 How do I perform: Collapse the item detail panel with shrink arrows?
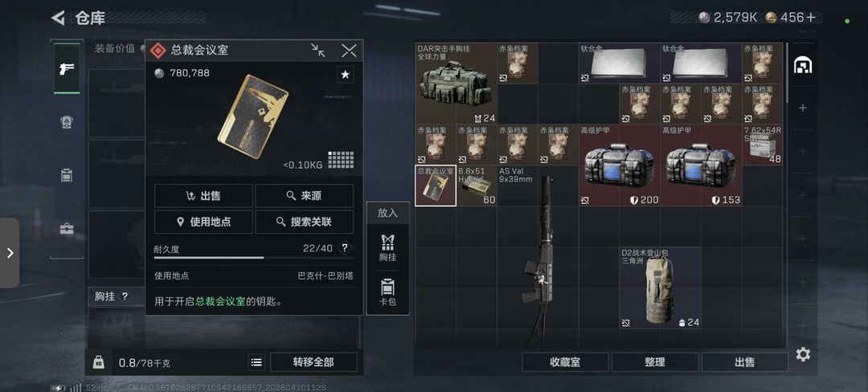coord(318,51)
